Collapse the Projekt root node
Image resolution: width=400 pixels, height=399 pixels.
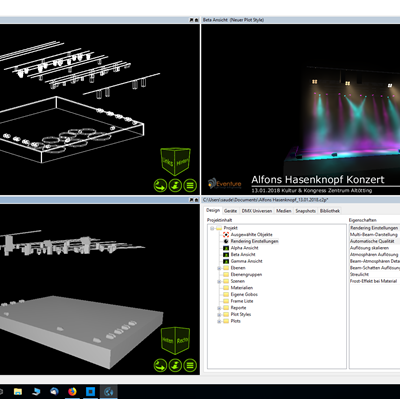coord(212,228)
